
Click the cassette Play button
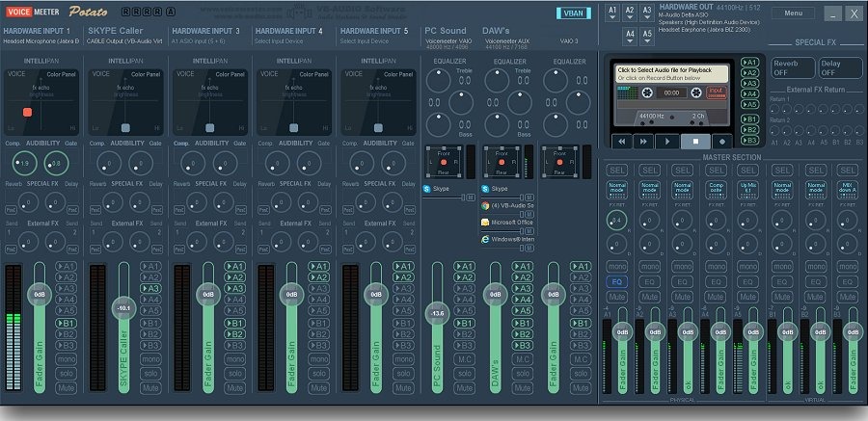pos(667,141)
